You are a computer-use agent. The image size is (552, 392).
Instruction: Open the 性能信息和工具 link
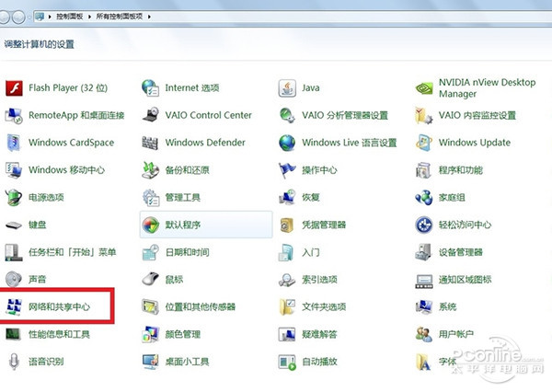(x=59, y=334)
